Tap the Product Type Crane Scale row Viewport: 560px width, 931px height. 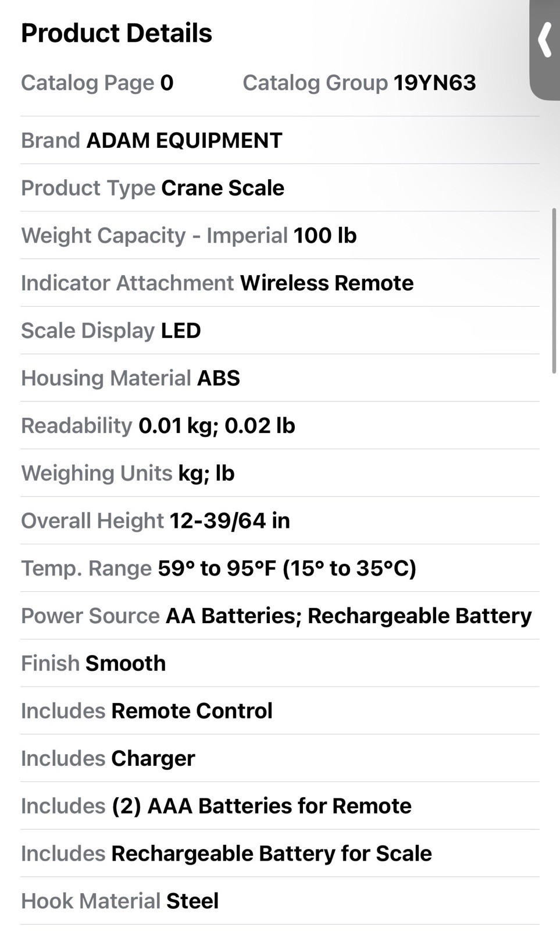tap(280, 188)
